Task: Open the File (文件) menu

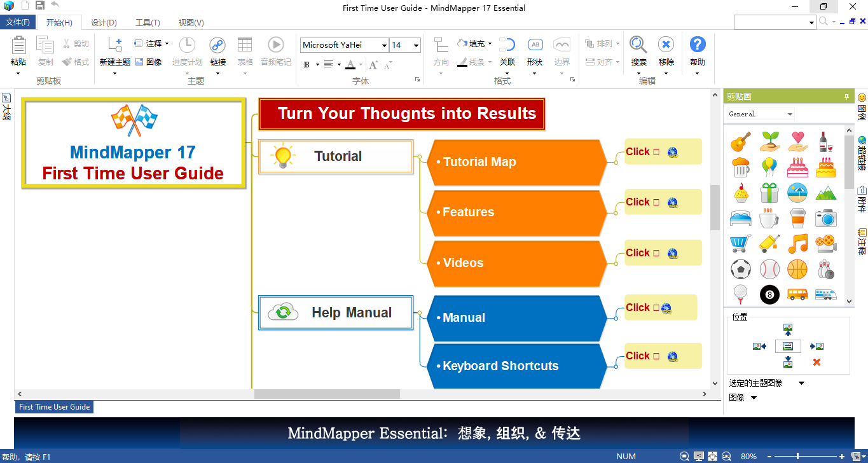Action: pyautogui.click(x=17, y=22)
